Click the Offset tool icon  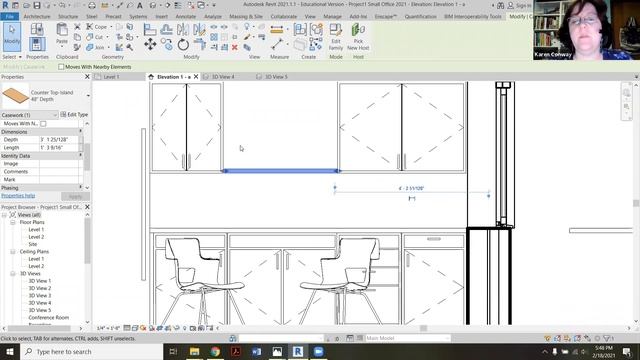[166, 29]
